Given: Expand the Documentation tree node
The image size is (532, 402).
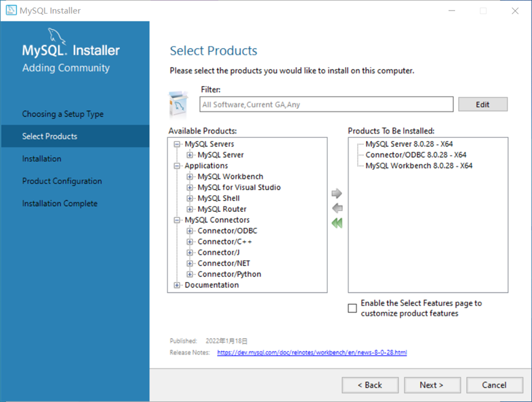Looking at the screenshot, I should [x=177, y=285].
